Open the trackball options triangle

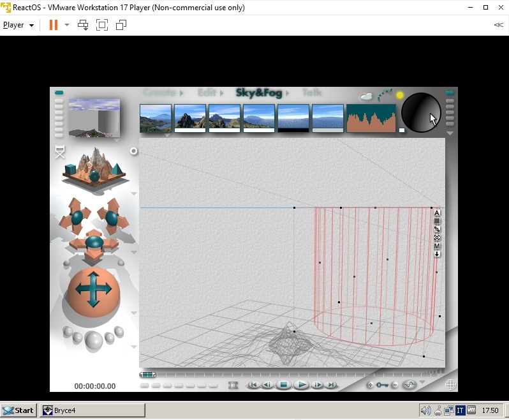tap(134, 313)
